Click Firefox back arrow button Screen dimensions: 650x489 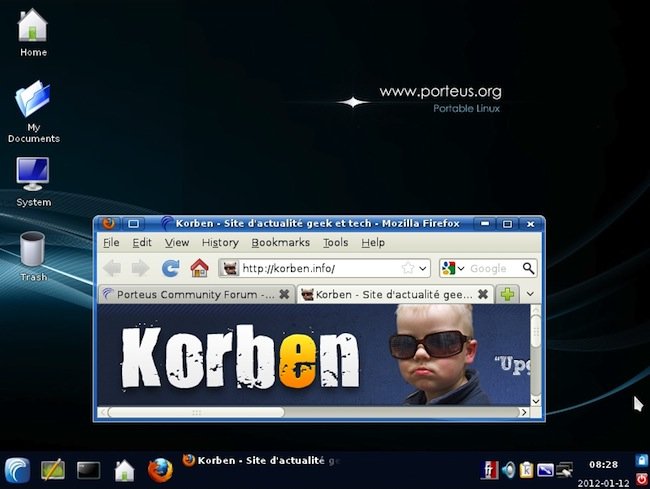coord(112,268)
